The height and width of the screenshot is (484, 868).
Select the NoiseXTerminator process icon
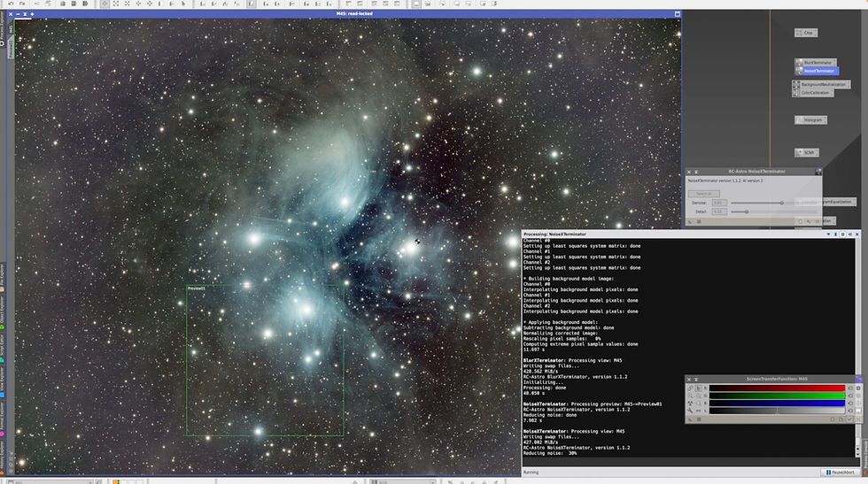pyautogui.click(x=817, y=71)
